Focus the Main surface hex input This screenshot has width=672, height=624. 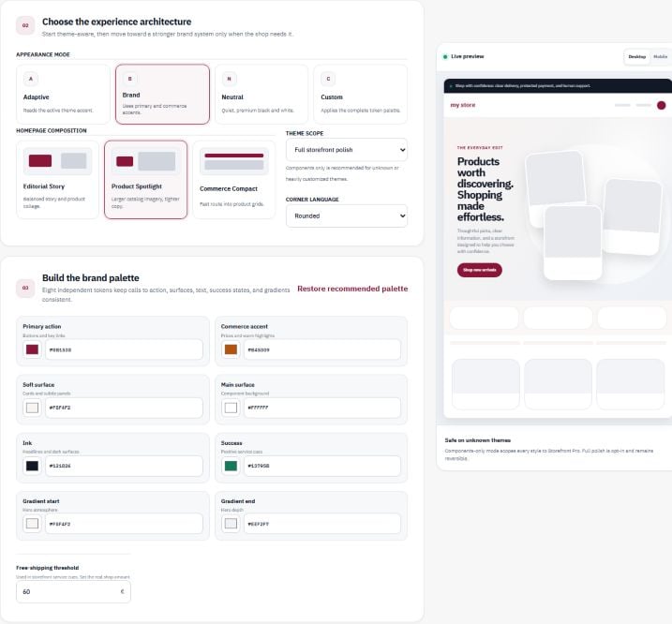tap(322, 408)
